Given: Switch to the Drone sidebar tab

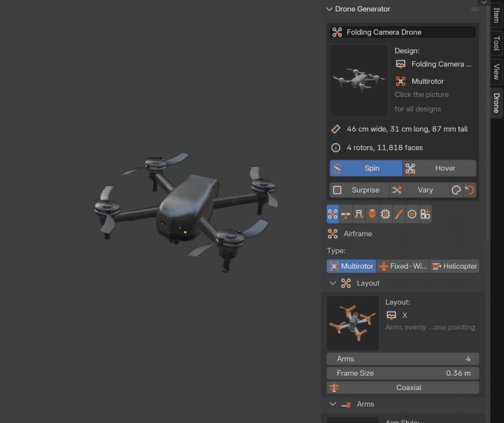Looking at the screenshot, I should (x=496, y=103).
